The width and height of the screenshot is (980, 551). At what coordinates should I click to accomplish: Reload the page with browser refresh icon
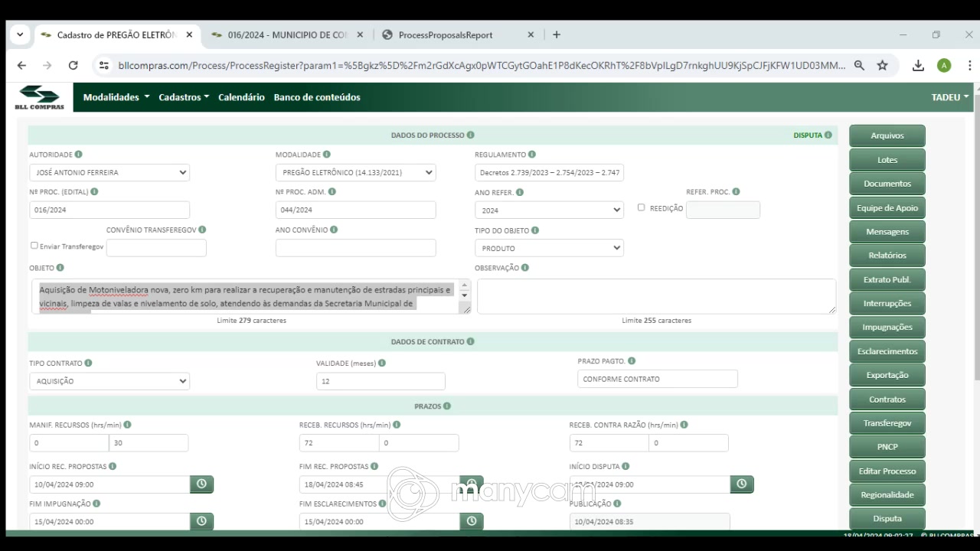73,66
